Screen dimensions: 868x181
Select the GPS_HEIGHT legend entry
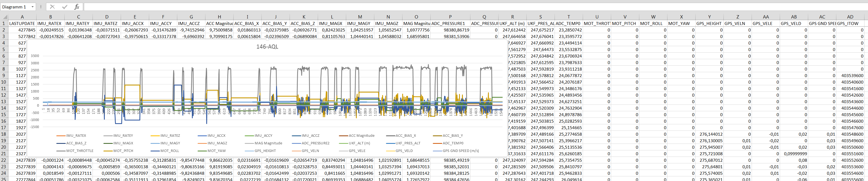click(x=265, y=151)
